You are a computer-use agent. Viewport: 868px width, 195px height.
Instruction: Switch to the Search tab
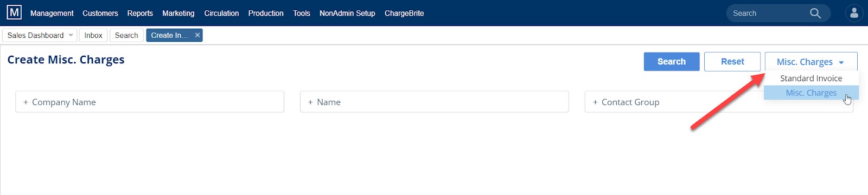126,35
